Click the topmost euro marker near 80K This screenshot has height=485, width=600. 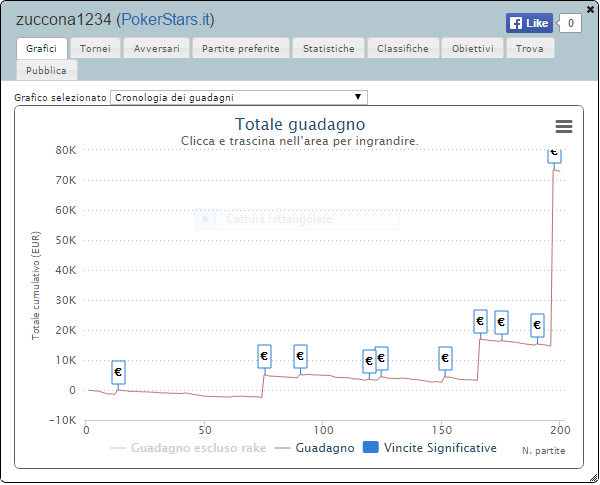[554, 155]
